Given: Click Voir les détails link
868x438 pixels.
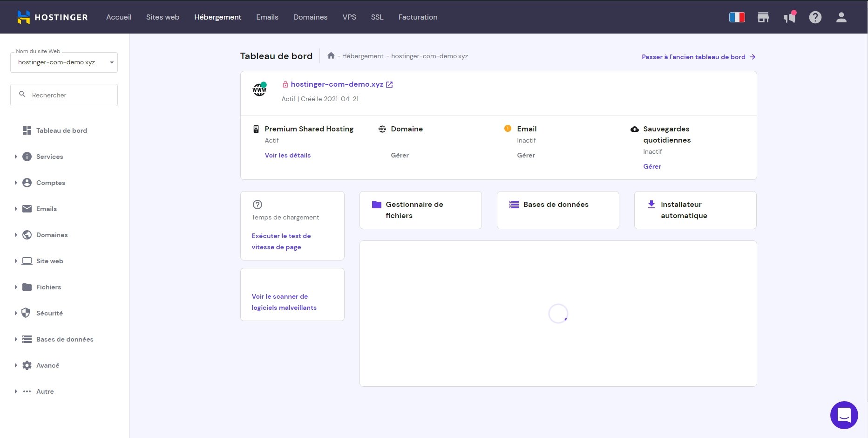Looking at the screenshot, I should point(288,155).
